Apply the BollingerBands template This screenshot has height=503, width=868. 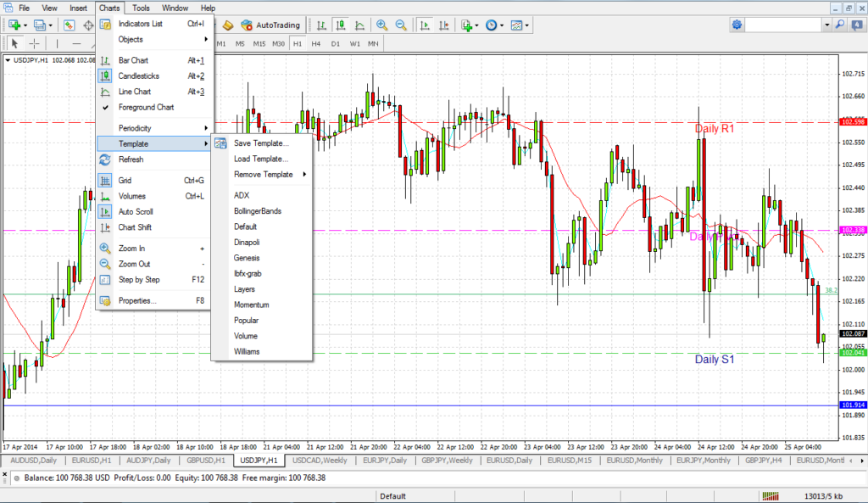[x=263, y=211]
